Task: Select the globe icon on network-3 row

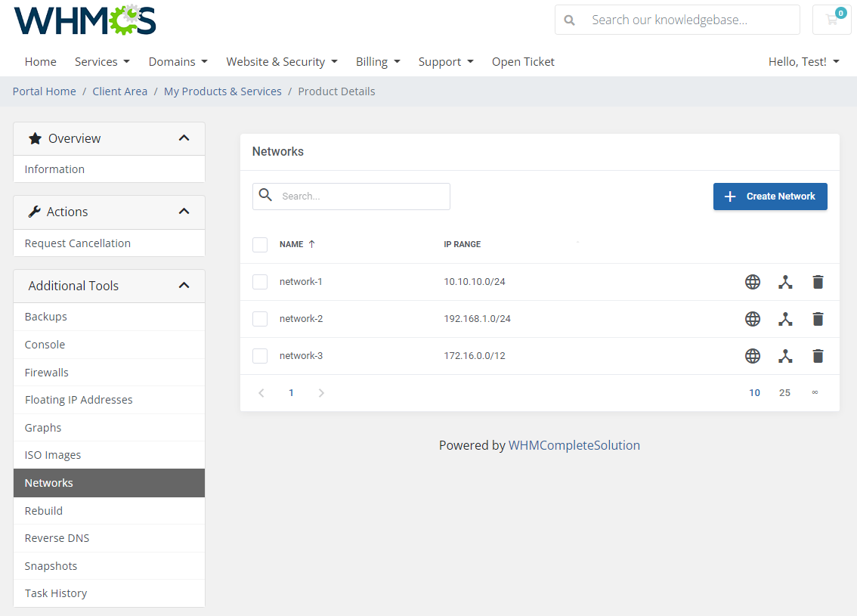Action: point(753,355)
